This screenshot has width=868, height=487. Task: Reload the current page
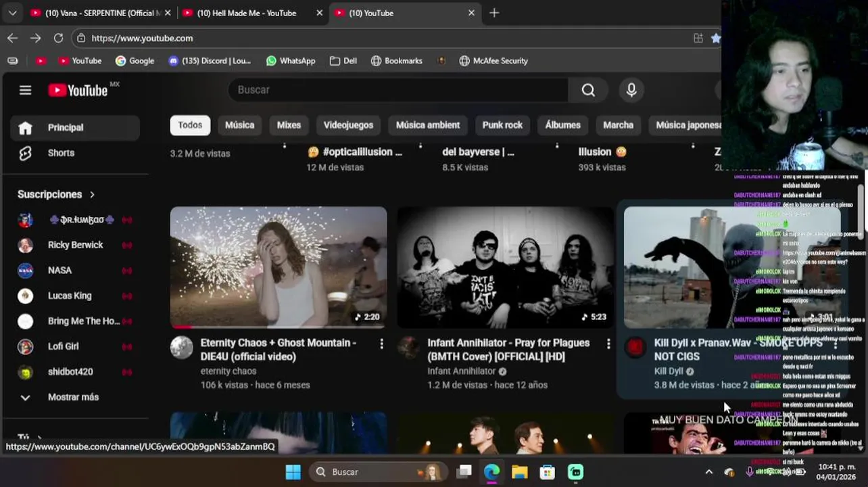pos(58,38)
